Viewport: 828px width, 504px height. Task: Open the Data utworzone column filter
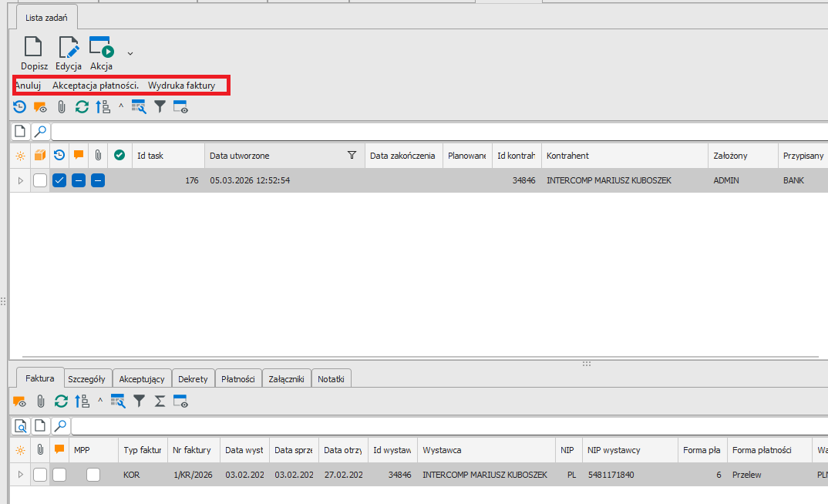pos(352,156)
